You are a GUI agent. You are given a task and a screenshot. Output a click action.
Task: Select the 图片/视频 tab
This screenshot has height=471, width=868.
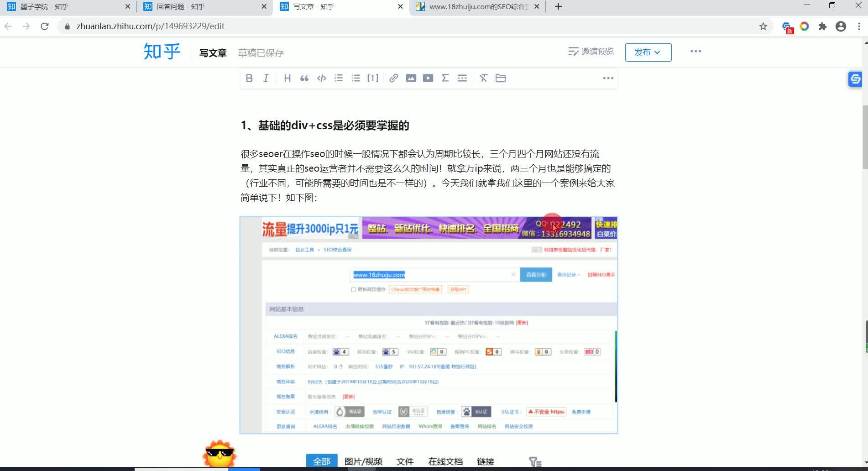[363, 461]
